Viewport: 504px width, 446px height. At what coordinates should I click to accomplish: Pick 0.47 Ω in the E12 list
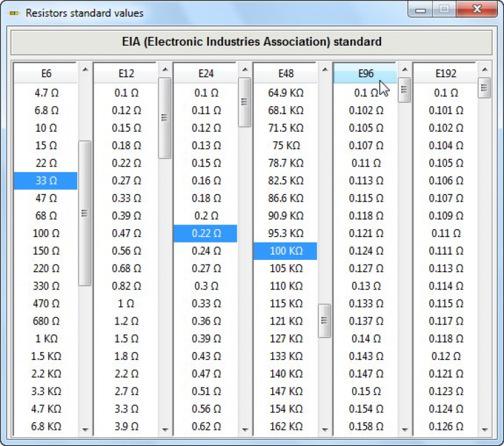[x=126, y=233]
